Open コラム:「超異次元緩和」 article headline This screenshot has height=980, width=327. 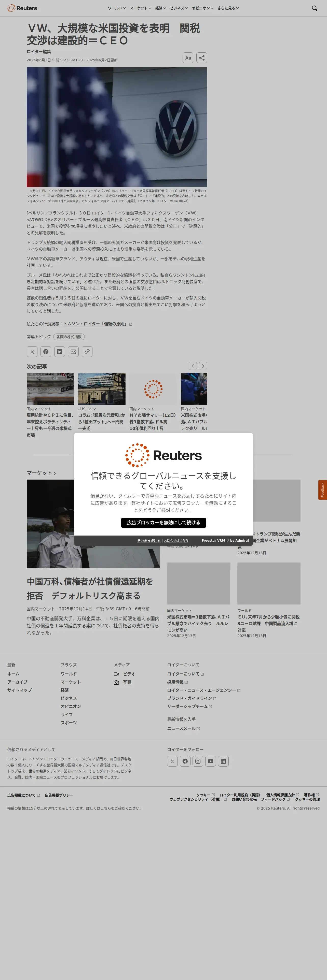pyautogui.click(x=102, y=422)
